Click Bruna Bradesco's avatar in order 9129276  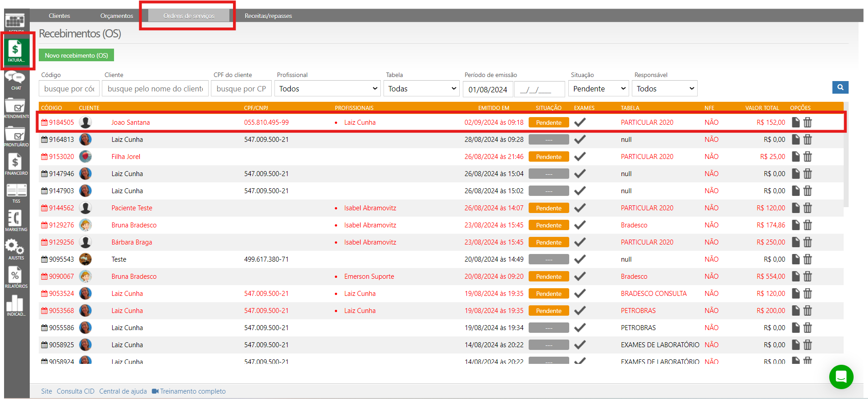86,225
